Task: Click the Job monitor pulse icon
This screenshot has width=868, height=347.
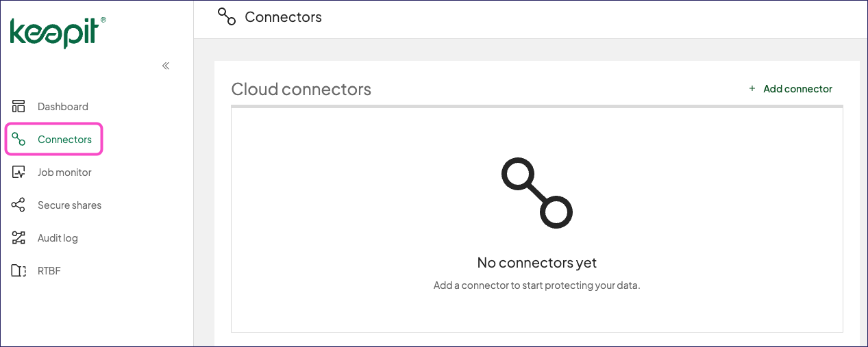Action: [18, 172]
